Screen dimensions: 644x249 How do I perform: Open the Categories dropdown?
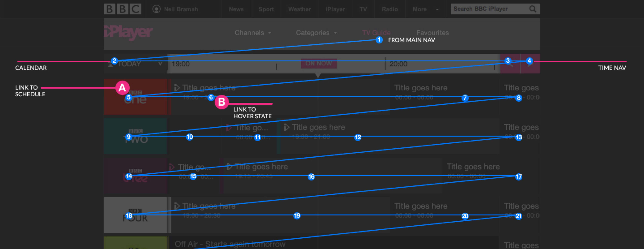pyautogui.click(x=316, y=33)
